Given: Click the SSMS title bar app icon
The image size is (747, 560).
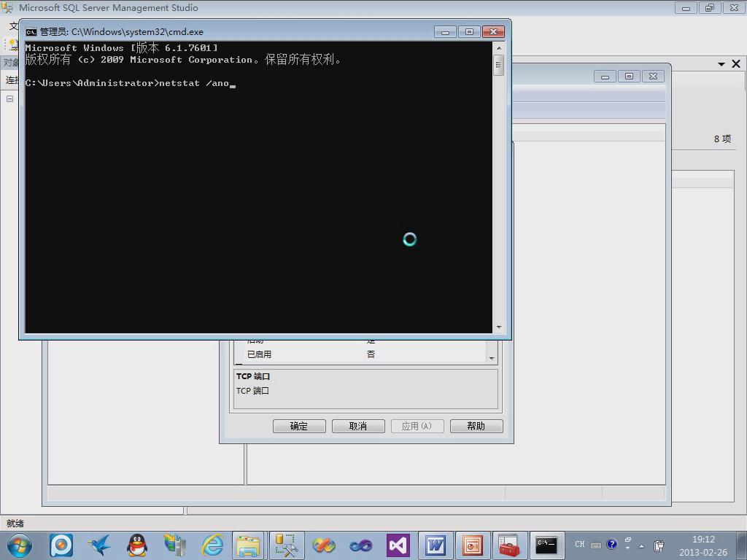Looking at the screenshot, I should [7, 7].
